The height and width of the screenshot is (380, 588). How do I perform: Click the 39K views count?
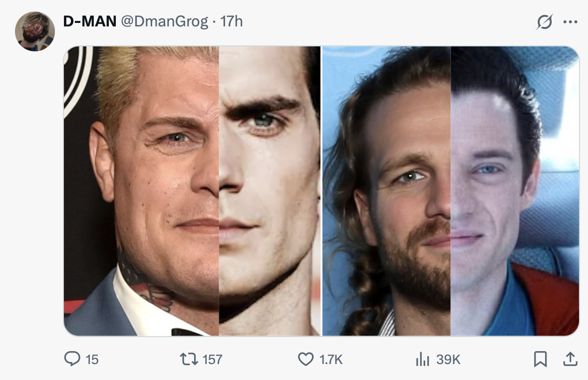[x=448, y=360]
